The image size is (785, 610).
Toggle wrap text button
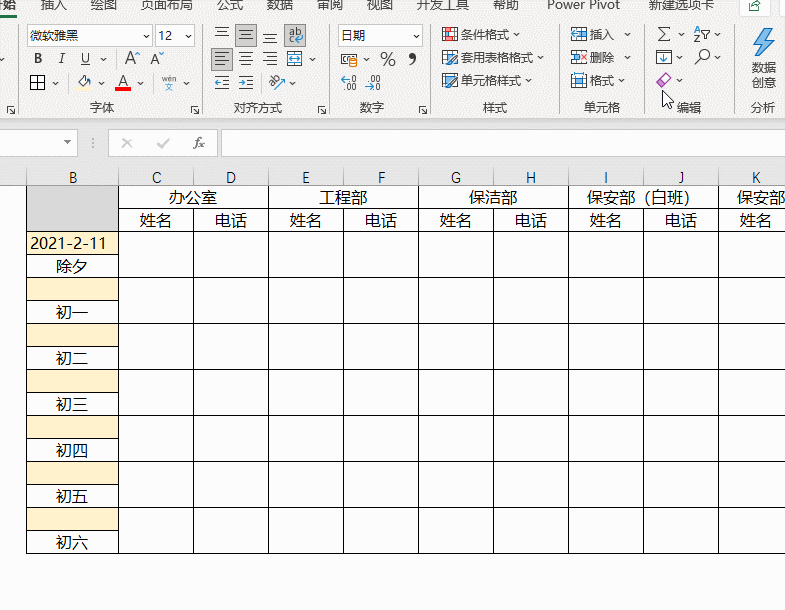[x=295, y=35]
